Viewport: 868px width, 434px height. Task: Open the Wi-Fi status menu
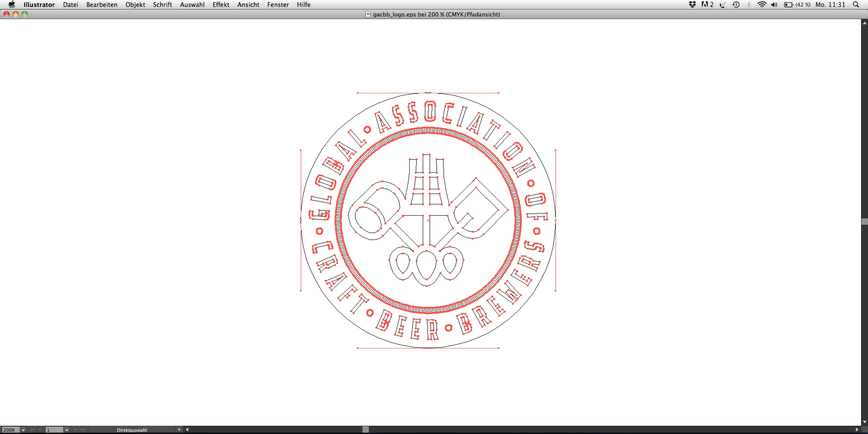[762, 4]
